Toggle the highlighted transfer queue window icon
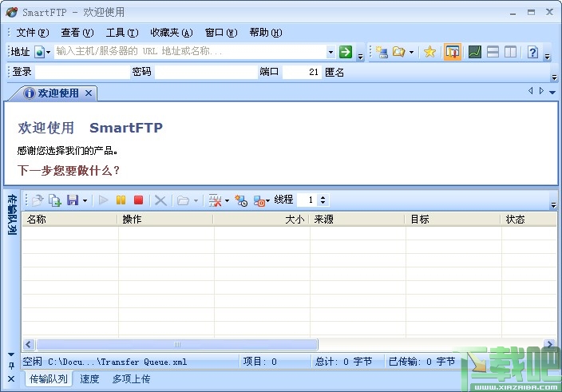Image resolution: width=562 pixels, height=392 pixels. click(x=452, y=53)
